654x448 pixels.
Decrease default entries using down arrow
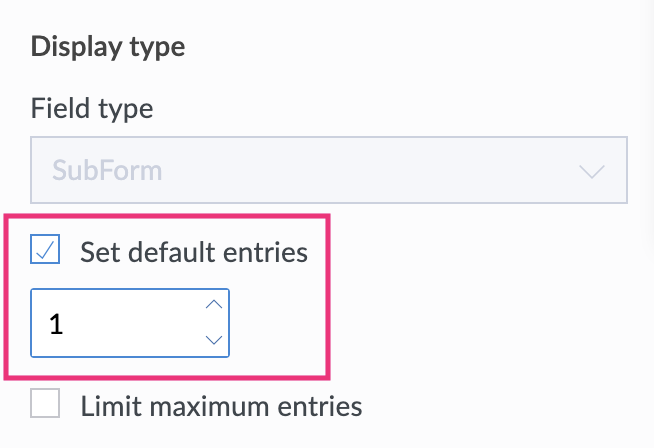(x=212, y=340)
